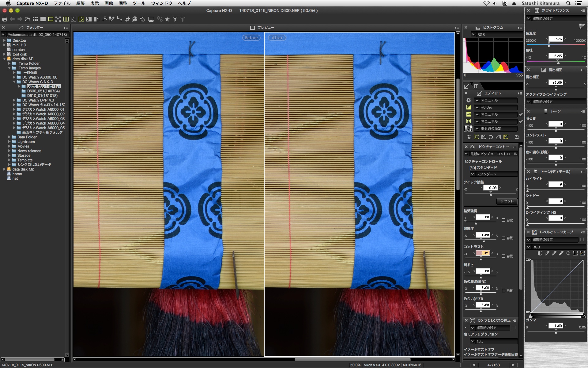588x368 pixels.
Task: Click the open folder toolbar icon
Action: [28, 19]
